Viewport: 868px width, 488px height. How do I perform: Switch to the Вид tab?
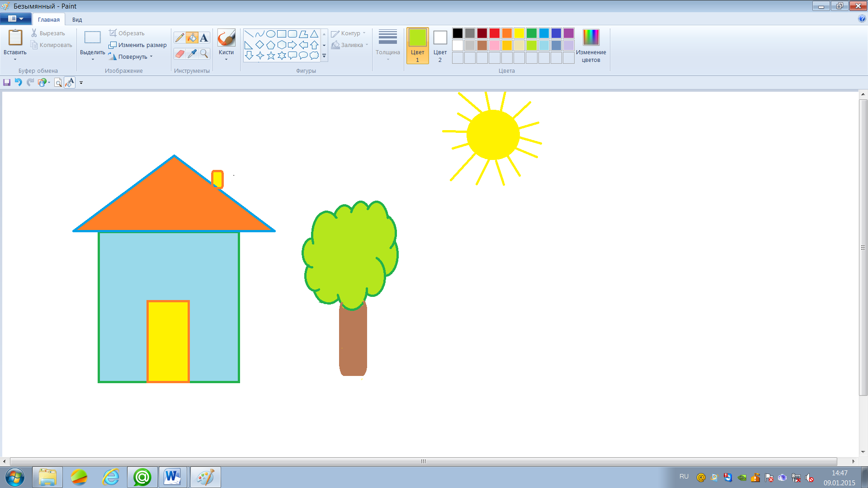(77, 20)
